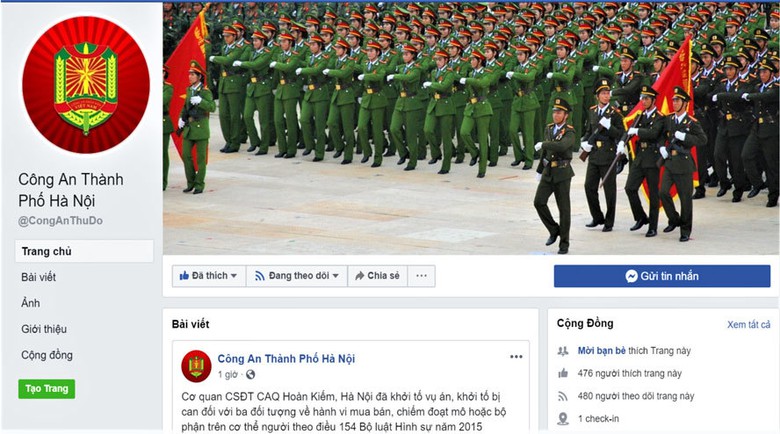
Task: Go to Giới thiệu section
Action: [x=44, y=329]
